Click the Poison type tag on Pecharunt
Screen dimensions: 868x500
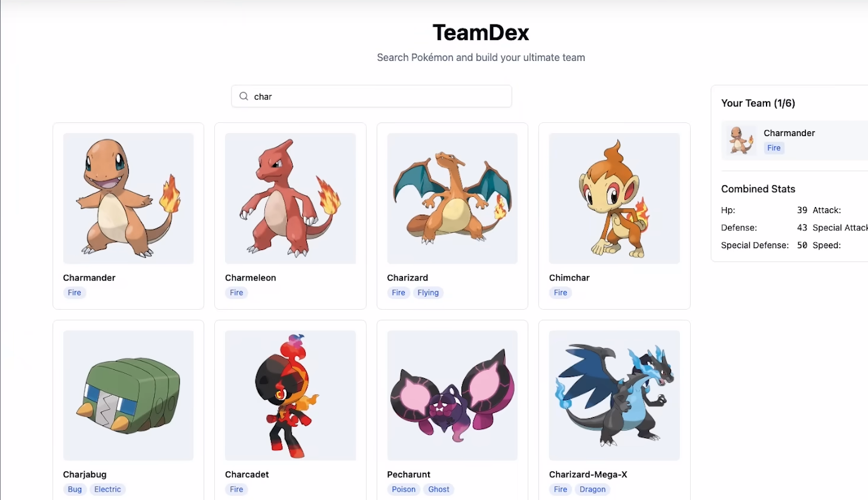[404, 489]
